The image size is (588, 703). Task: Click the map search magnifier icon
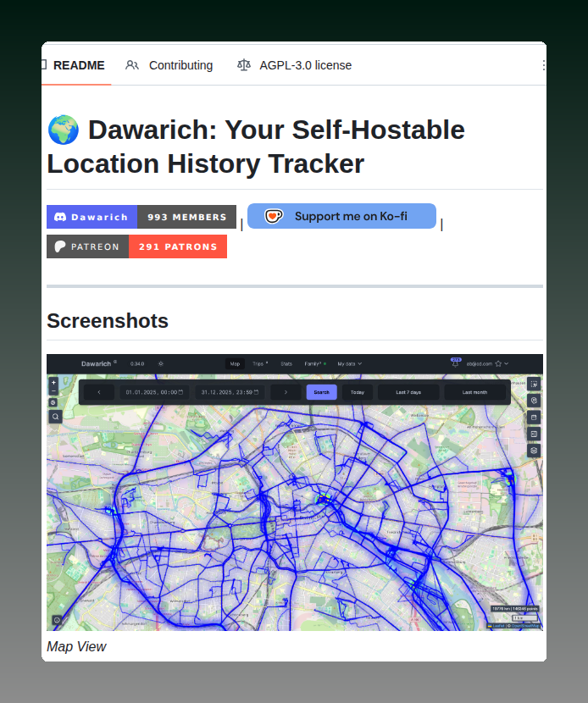click(55, 417)
